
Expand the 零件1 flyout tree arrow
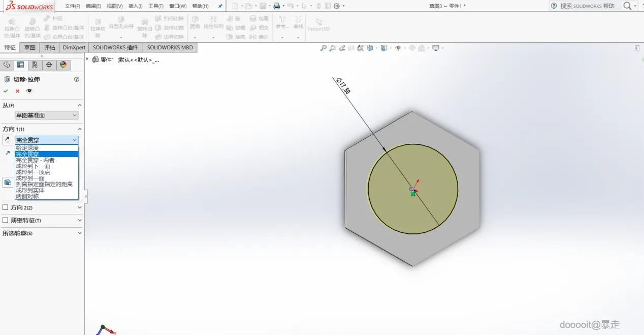(88, 59)
